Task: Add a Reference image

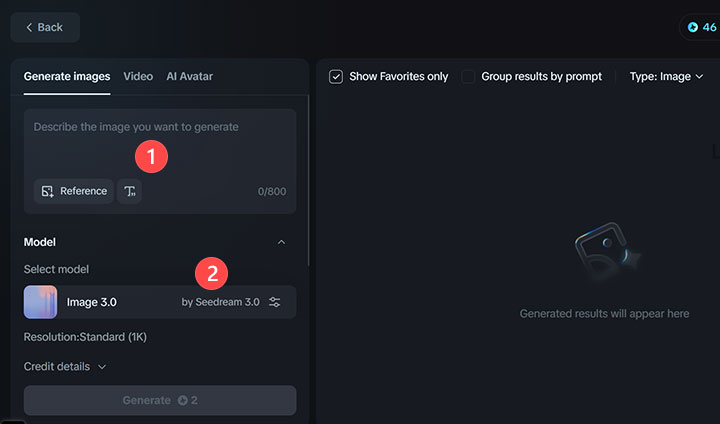Action: (x=73, y=191)
